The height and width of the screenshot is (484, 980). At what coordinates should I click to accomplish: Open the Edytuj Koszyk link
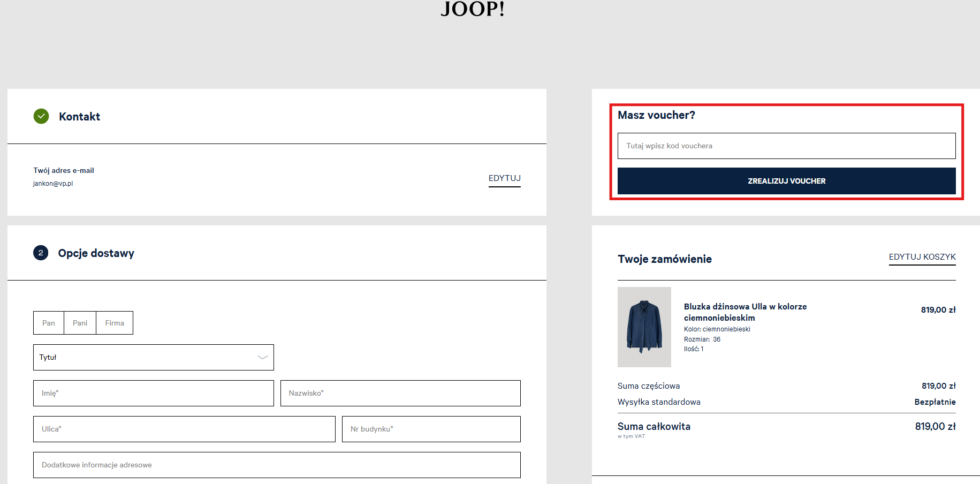point(922,257)
